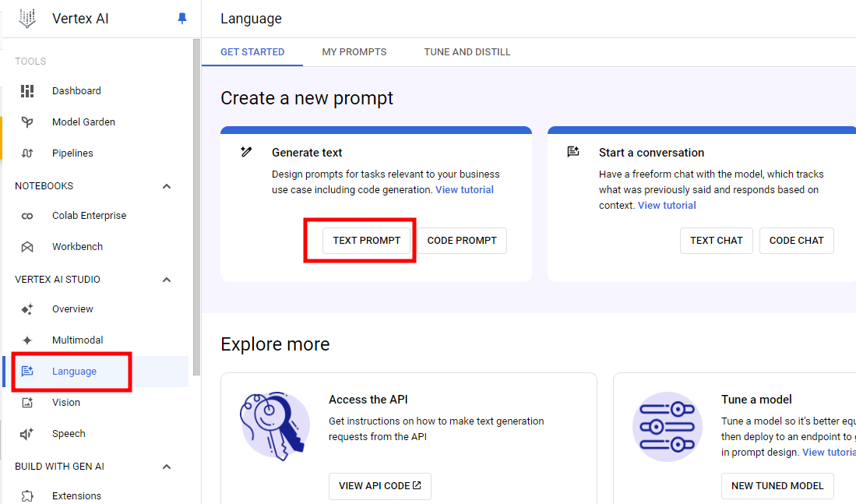Screen dimensions: 856x504
Task: Click the sidebar vertical scrollbar
Action: coord(196,207)
